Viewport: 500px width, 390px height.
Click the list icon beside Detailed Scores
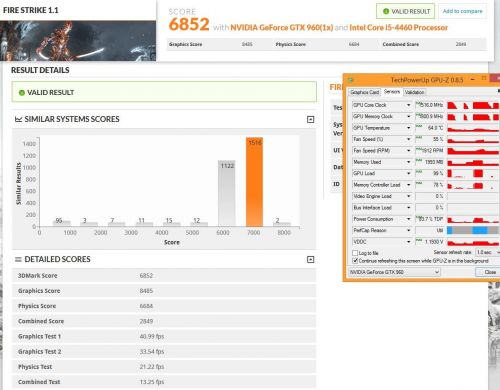click(18, 259)
